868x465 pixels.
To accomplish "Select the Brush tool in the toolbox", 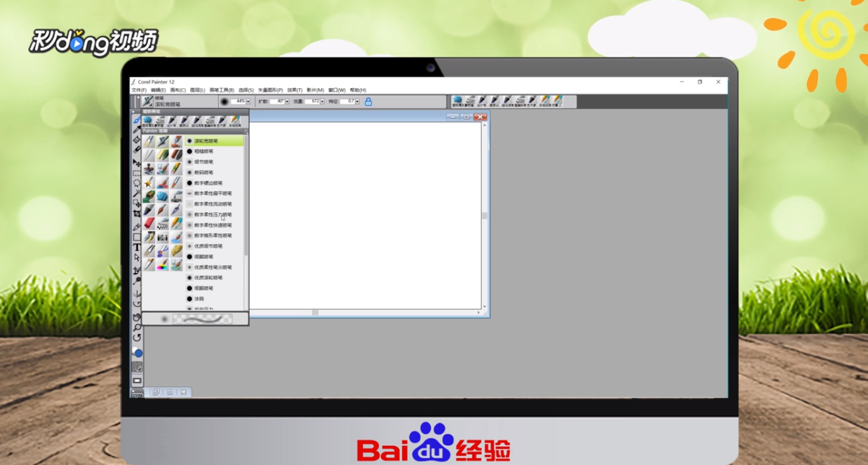I will (137, 119).
